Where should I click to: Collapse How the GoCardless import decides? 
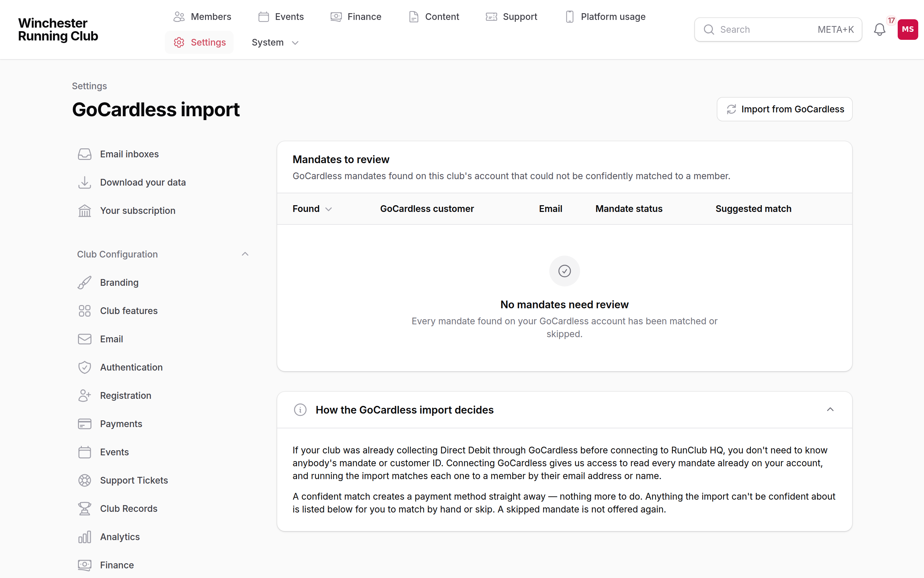tap(830, 410)
